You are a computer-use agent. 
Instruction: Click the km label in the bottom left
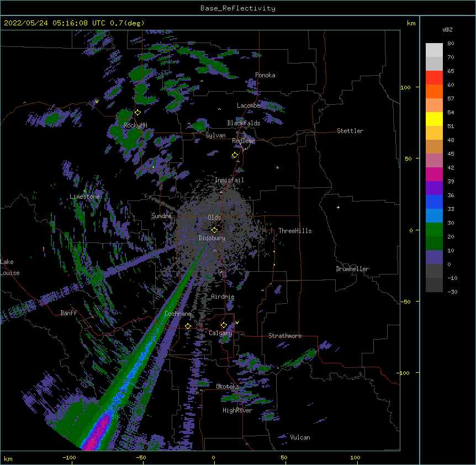(8, 458)
